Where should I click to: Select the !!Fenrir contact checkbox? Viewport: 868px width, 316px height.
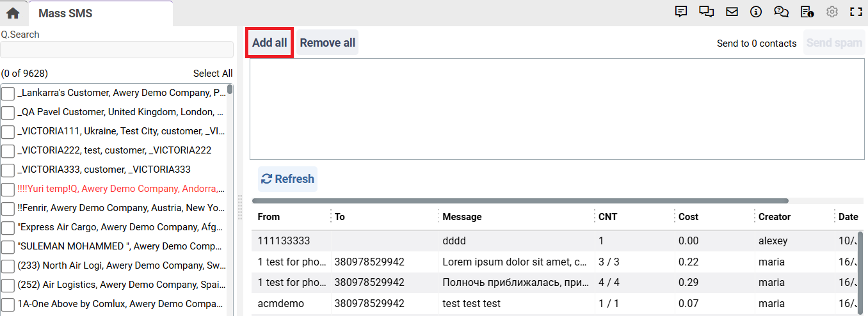(x=8, y=209)
